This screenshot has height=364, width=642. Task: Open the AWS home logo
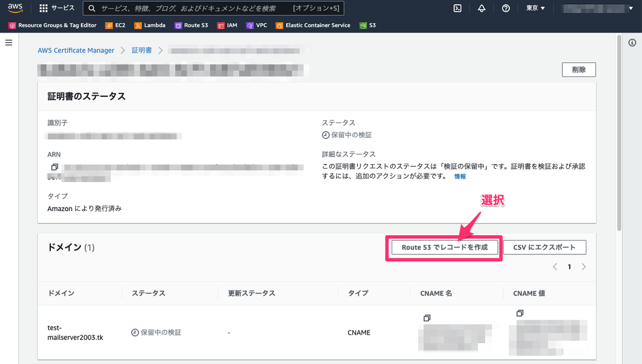pos(15,8)
